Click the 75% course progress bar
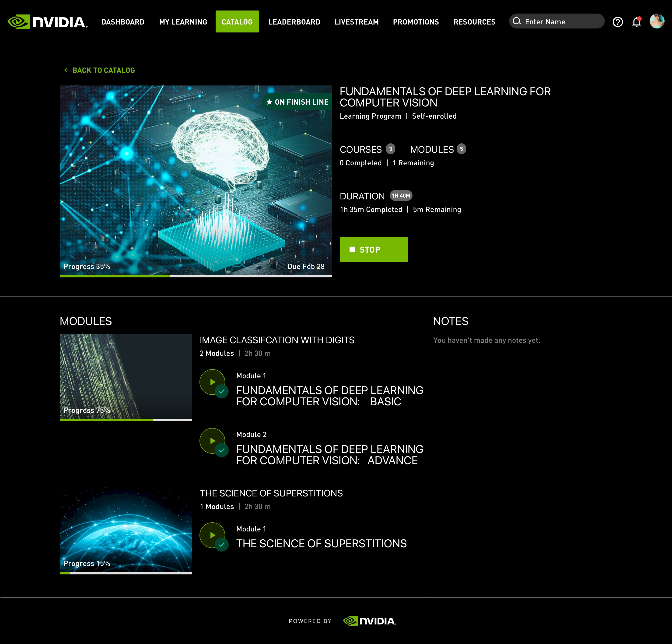Viewport: 672px width, 644px height. click(x=126, y=420)
